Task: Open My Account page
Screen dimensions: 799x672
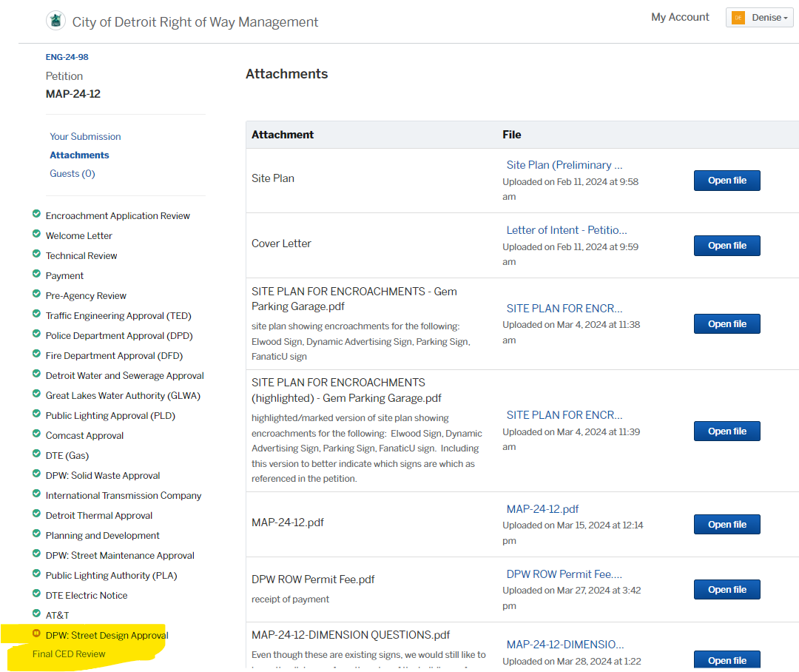Action: click(x=680, y=17)
